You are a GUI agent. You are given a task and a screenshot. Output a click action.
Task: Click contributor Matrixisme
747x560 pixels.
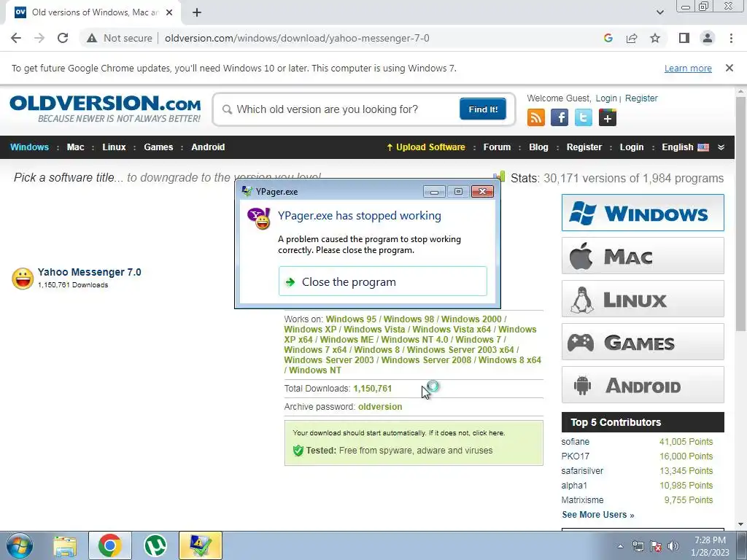tap(582, 500)
